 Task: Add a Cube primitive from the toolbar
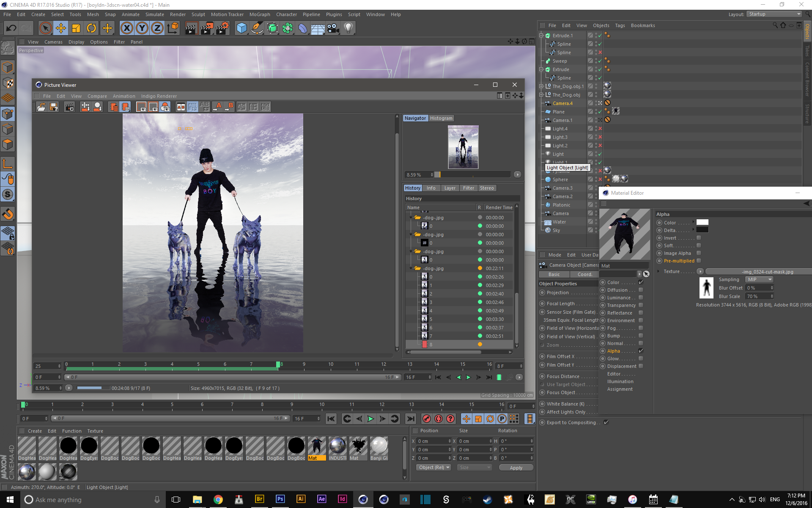click(x=241, y=28)
